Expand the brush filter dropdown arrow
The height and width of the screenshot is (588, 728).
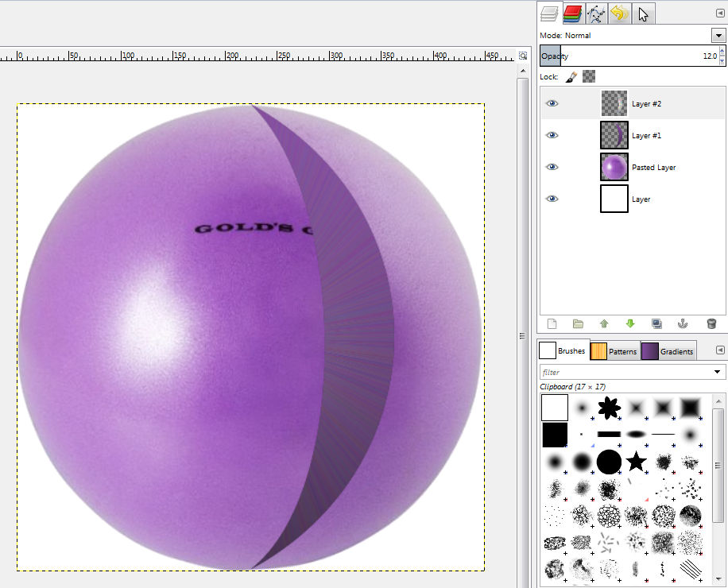point(718,372)
